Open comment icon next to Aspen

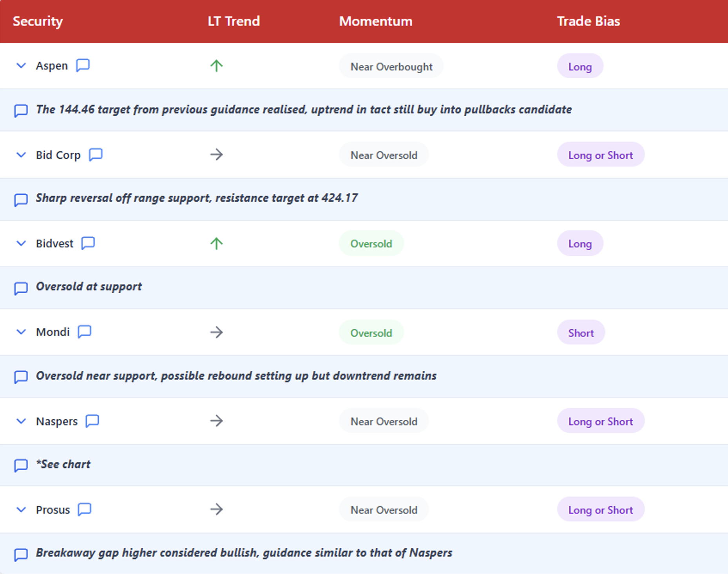coord(83,65)
